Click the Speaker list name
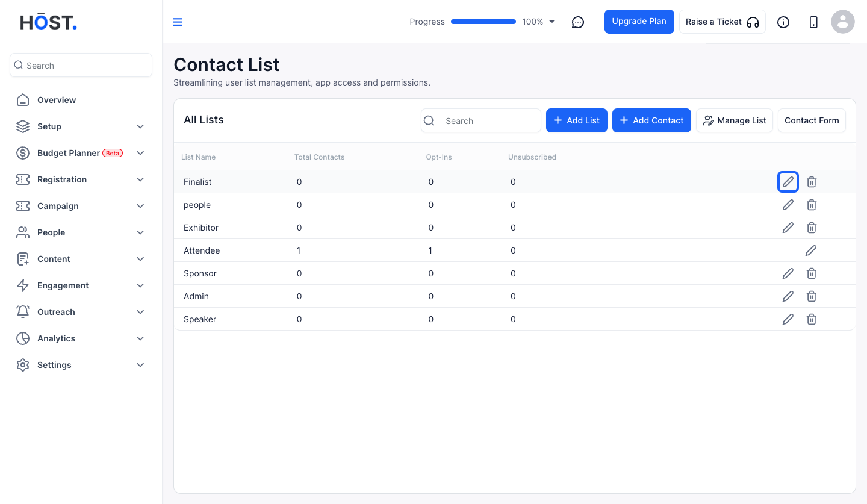Viewport: 867px width, 504px height. (x=200, y=319)
